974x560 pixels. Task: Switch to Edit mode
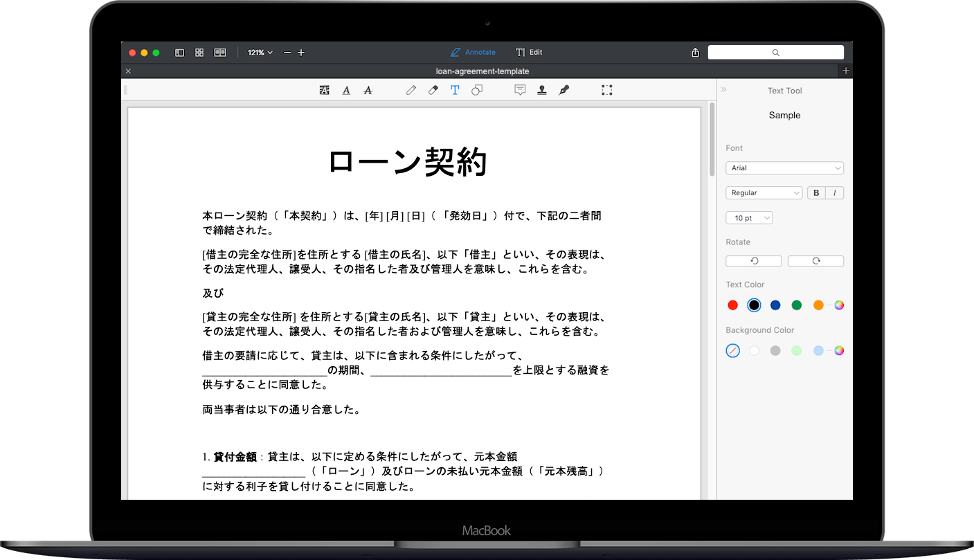[x=529, y=53]
